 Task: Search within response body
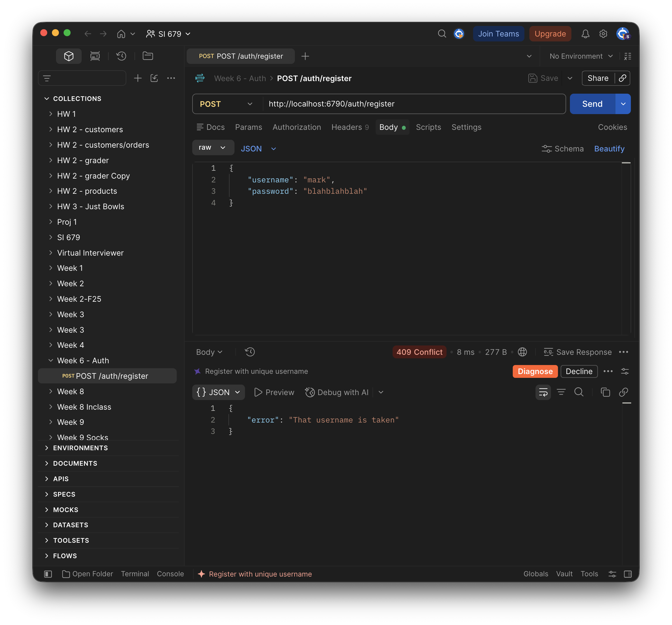tap(579, 392)
